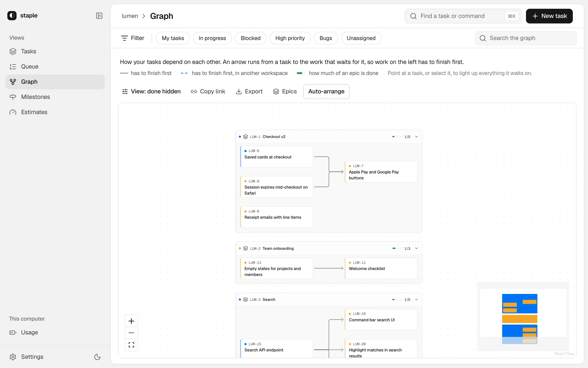Click the graph minimap thumbnail
Image resolution: width=588 pixels, height=368 pixels.
point(523,316)
